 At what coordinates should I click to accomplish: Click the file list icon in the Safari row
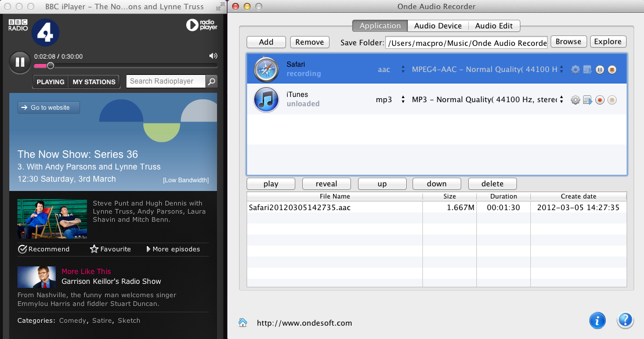point(588,70)
